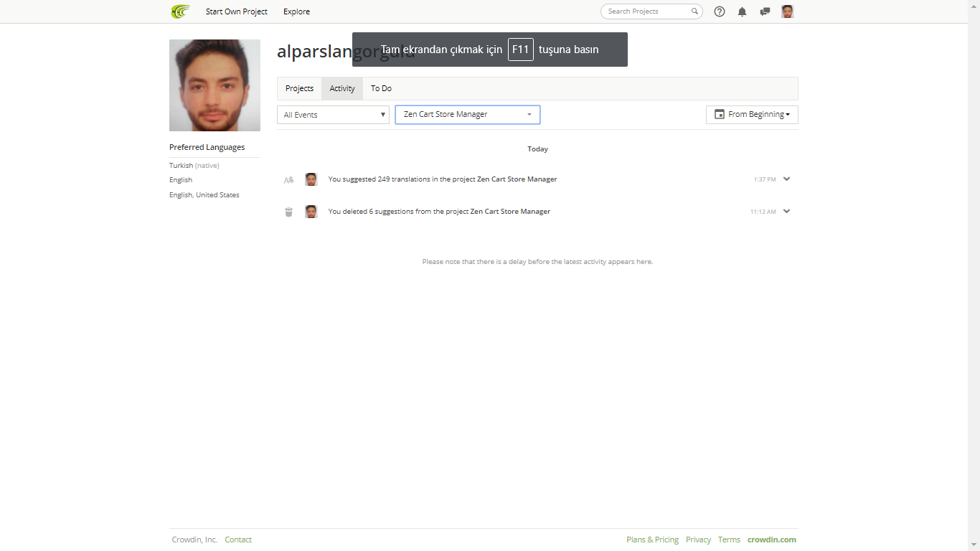Open the Privacy footer link
980x551 pixels.
[698, 540]
